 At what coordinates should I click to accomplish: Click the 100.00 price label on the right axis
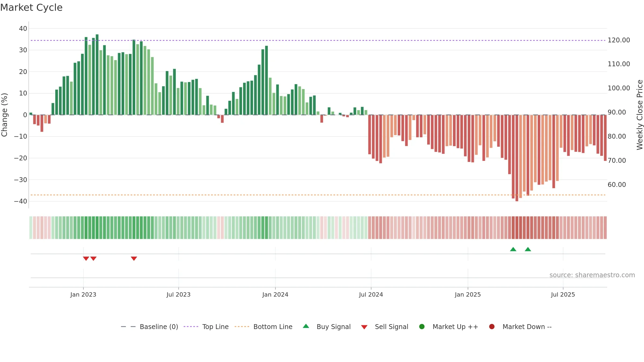pyautogui.click(x=619, y=88)
